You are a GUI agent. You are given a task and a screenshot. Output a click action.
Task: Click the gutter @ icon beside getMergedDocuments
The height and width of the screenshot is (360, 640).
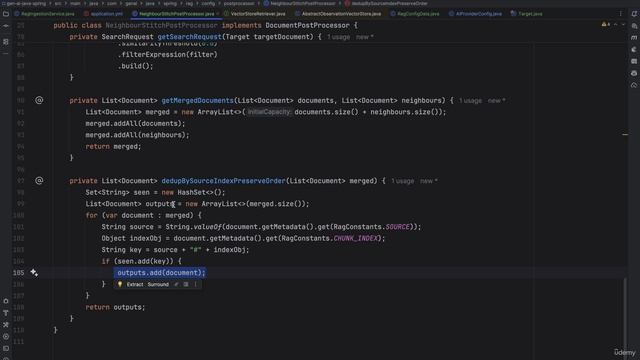click(x=39, y=100)
